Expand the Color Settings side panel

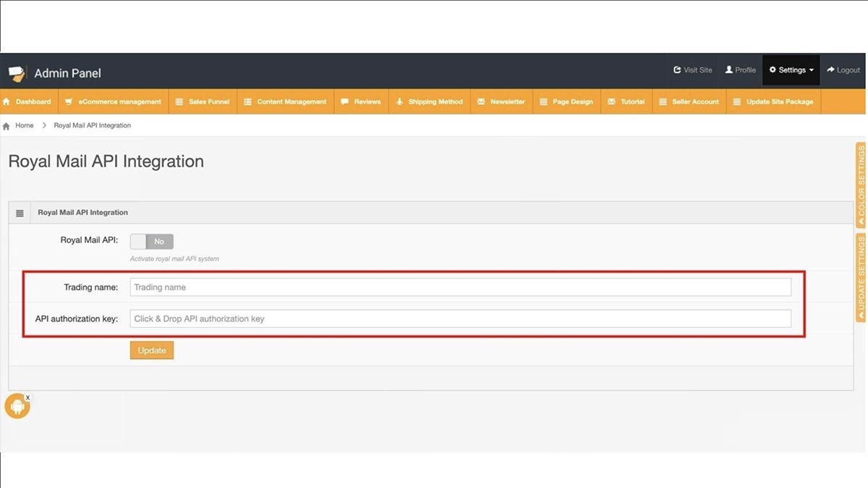(860, 184)
